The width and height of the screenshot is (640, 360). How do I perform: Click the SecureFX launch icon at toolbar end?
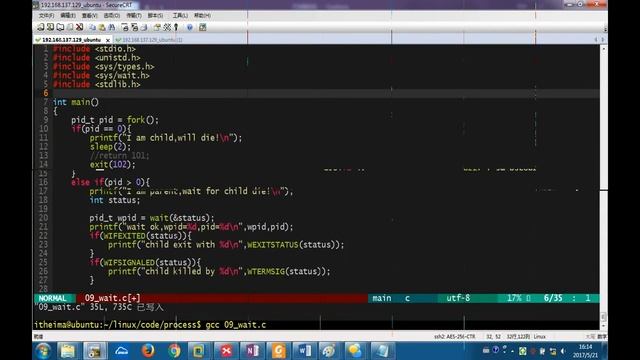click(x=203, y=27)
